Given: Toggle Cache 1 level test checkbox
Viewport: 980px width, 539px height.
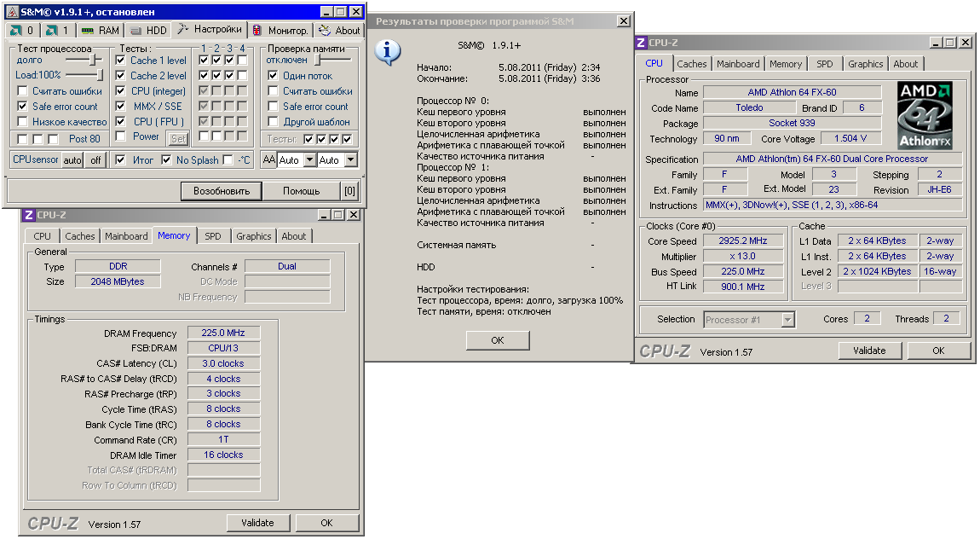Looking at the screenshot, I should pos(121,60).
